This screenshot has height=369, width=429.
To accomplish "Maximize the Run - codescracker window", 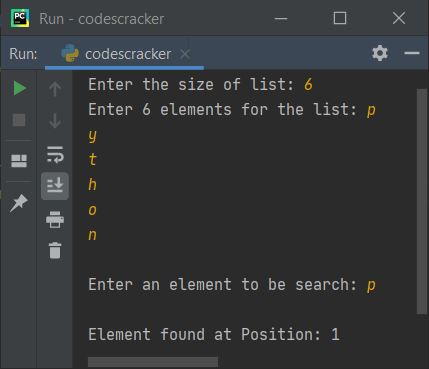I will coord(340,18).
